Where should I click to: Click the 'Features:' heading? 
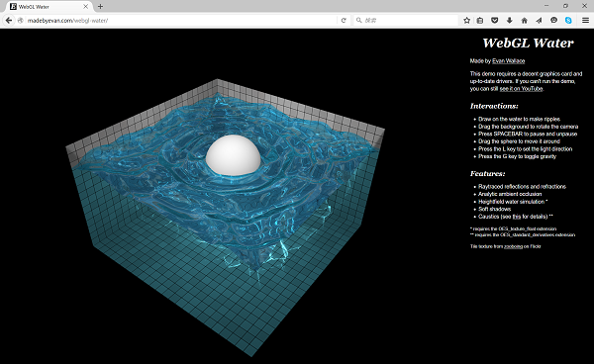coord(487,174)
